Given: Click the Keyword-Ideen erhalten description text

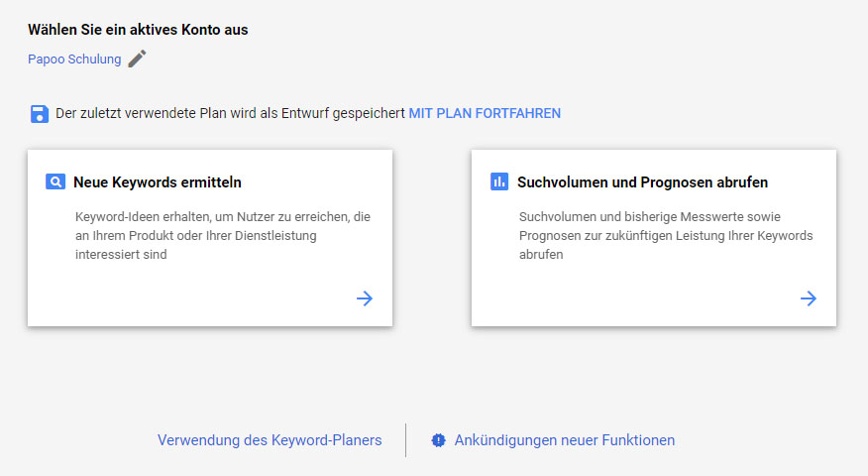Looking at the screenshot, I should click(x=223, y=235).
